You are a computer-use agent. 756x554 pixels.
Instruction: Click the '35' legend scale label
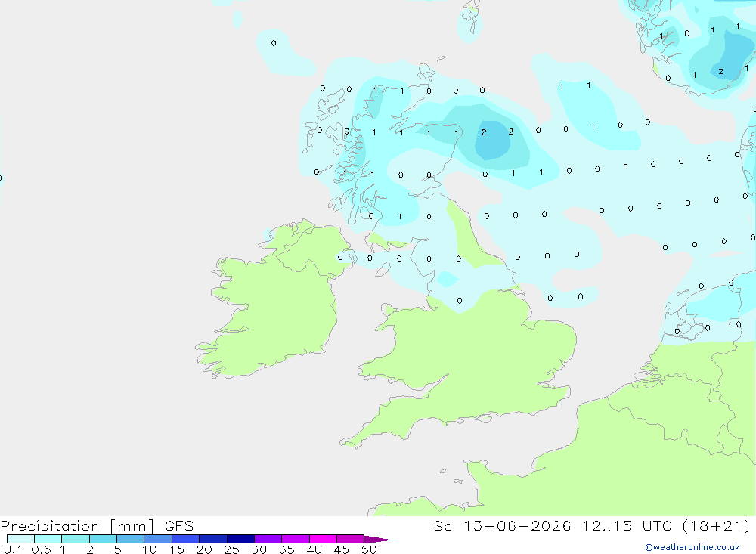tap(287, 549)
